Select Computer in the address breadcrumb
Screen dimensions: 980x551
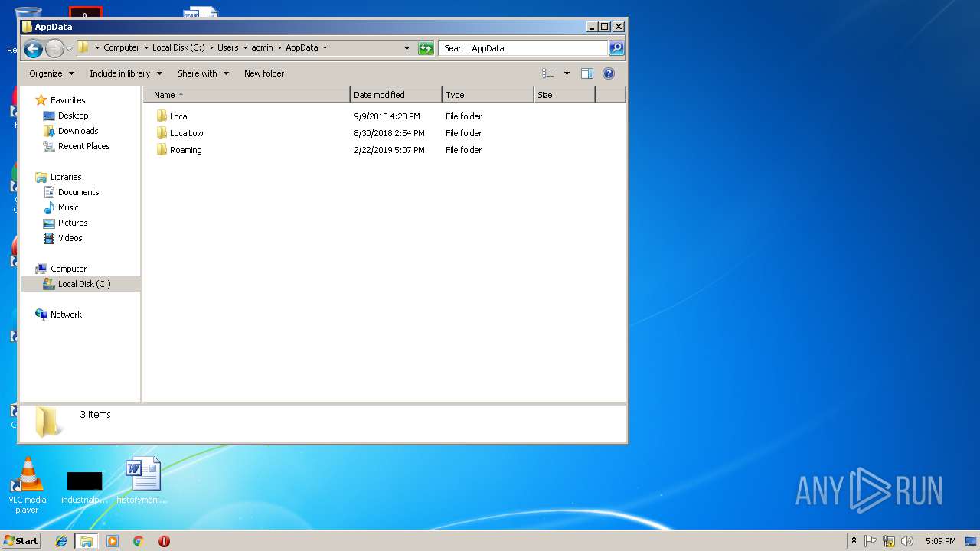[122, 47]
